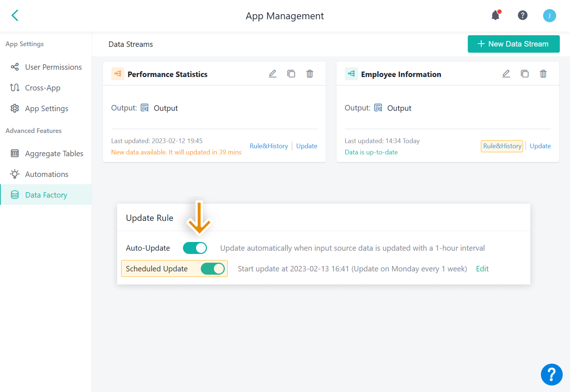The height and width of the screenshot is (392, 570).
Task: Edit the Employee Information data stream
Action: (506, 74)
